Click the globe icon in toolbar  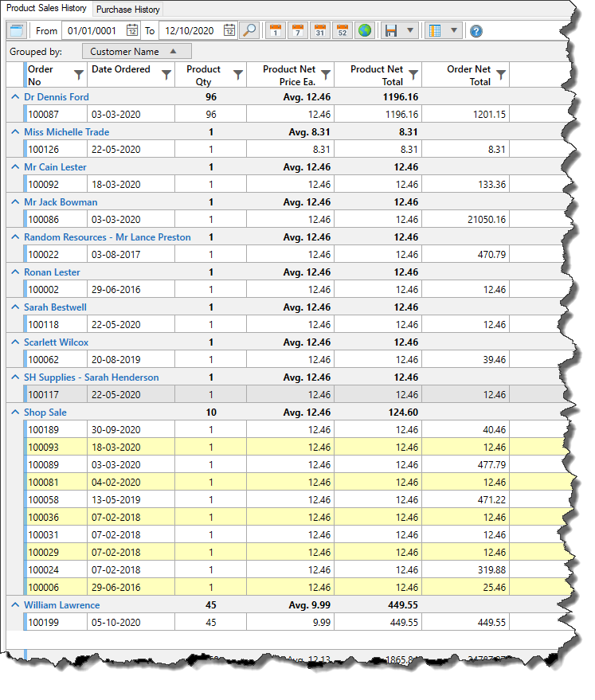tap(364, 30)
